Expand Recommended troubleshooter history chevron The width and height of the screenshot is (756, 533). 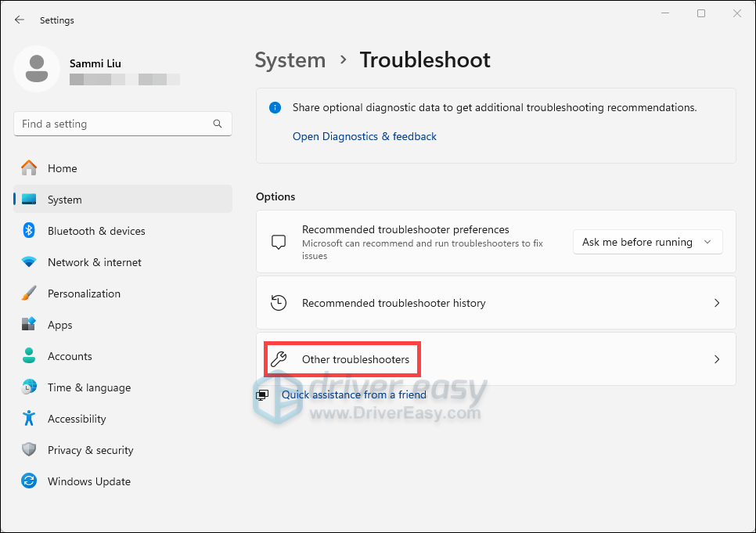pos(717,303)
